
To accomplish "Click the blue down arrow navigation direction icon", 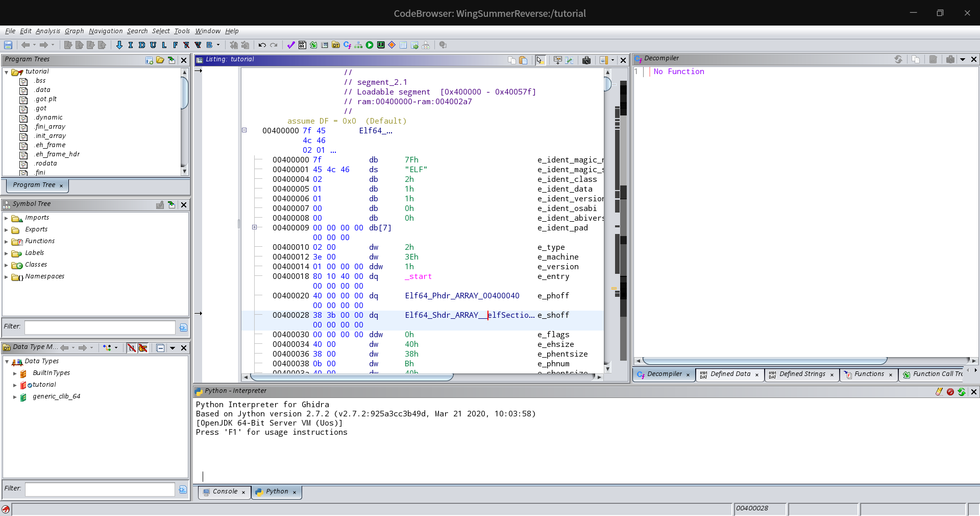I will pyautogui.click(x=119, y=45).
